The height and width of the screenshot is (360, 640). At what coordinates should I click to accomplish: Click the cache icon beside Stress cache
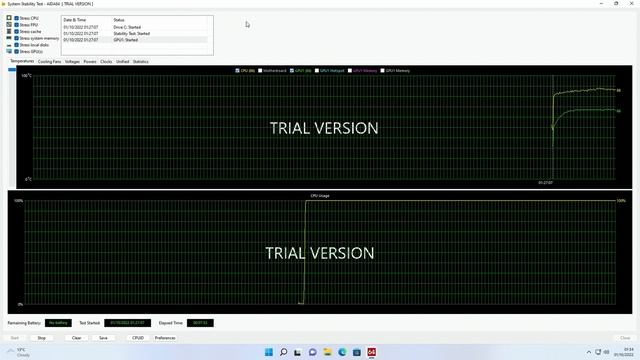point(9,31)
